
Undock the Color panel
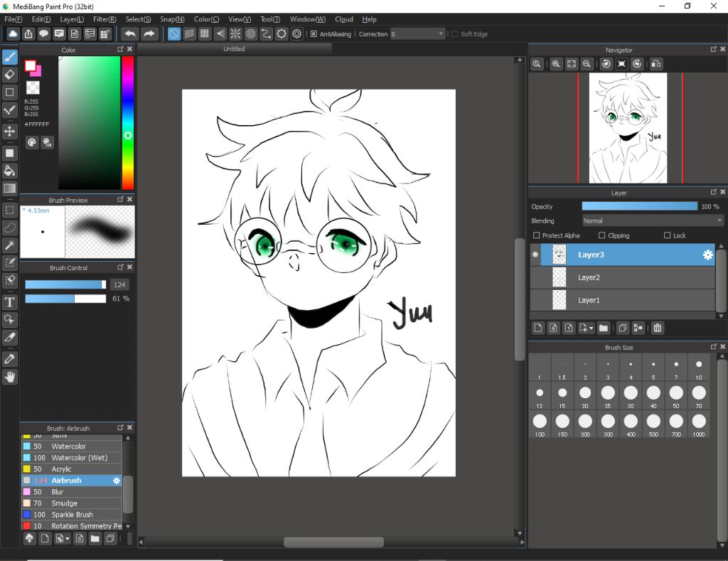pyautogui.click(x=120, y=49)
